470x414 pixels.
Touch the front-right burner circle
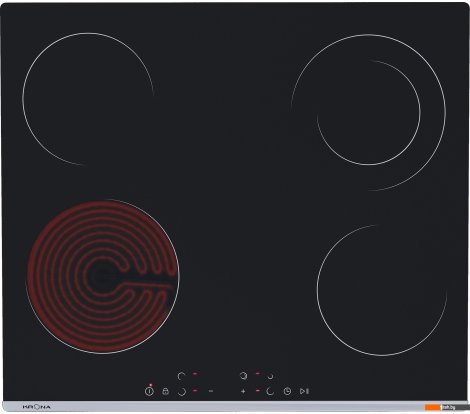click(x=382, y=290)
